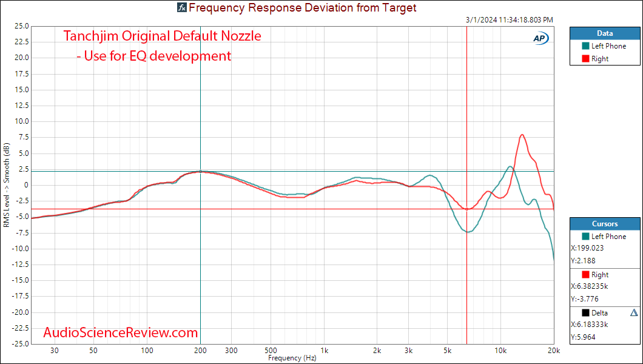The height and width of the screenshot is (364, 643).
Task: Click the '1k' tick on frequency axis
Action: pos(323,351)
